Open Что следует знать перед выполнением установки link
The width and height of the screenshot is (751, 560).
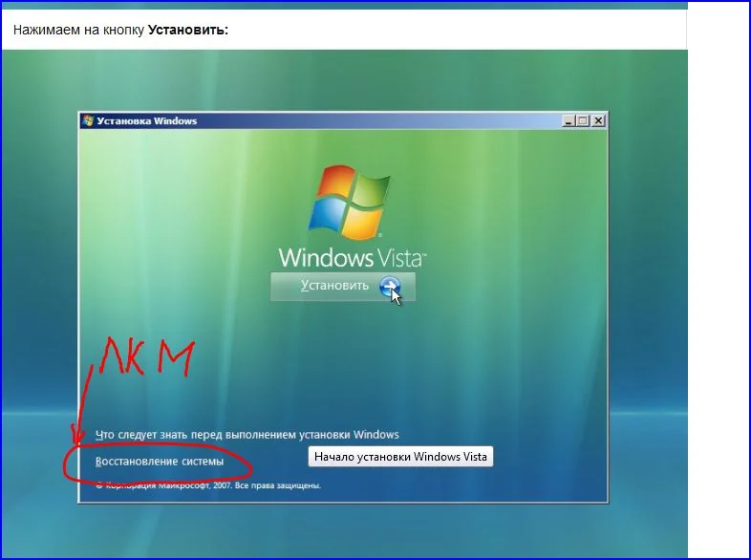pos(247,435)
